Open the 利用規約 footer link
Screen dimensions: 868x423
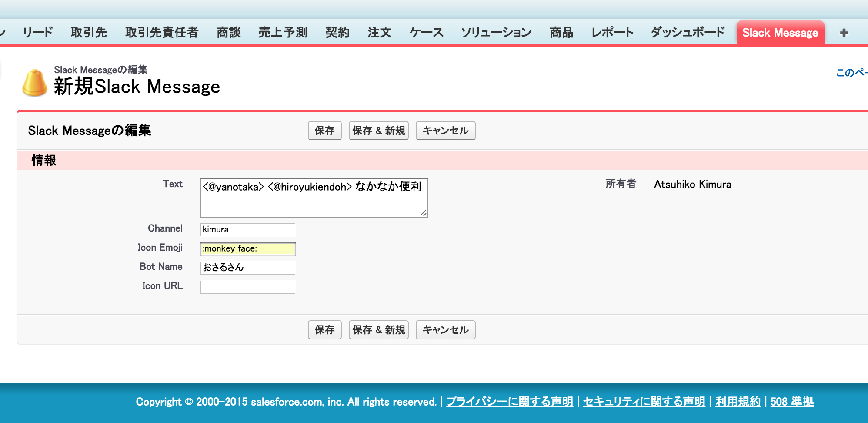(738, 402)
